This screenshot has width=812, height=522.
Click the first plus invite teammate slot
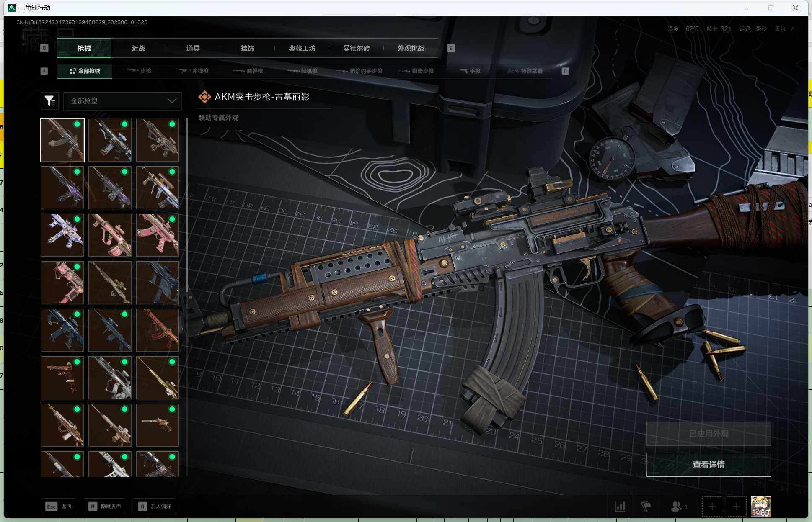point(712,507)
